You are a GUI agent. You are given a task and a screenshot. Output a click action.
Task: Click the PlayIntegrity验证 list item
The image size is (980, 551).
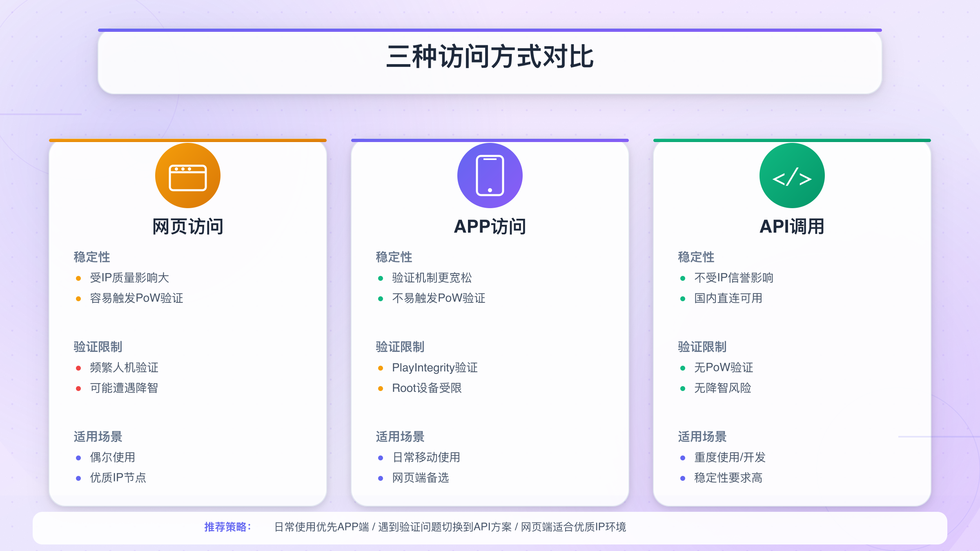tap(435, 368)
